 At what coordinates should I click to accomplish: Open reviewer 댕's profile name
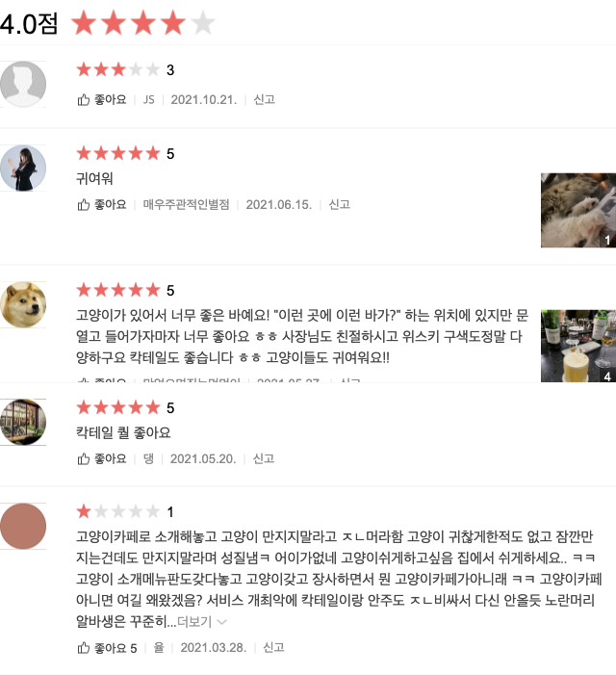148,458
